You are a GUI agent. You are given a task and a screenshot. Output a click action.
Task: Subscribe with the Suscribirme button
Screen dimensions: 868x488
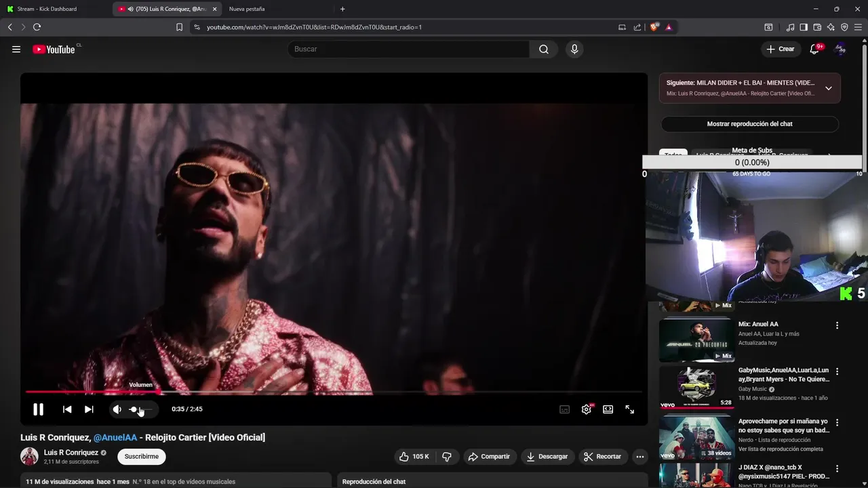pos(142,457)
